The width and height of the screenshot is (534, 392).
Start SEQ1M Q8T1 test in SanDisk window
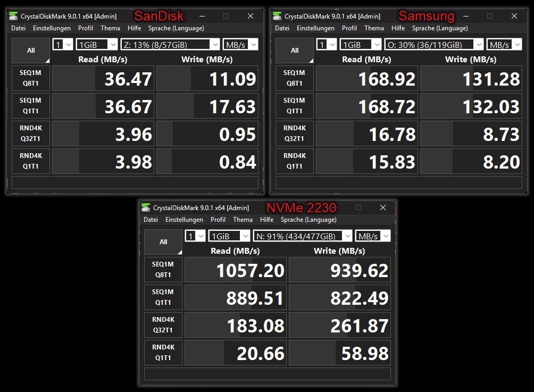coord(31,78)
